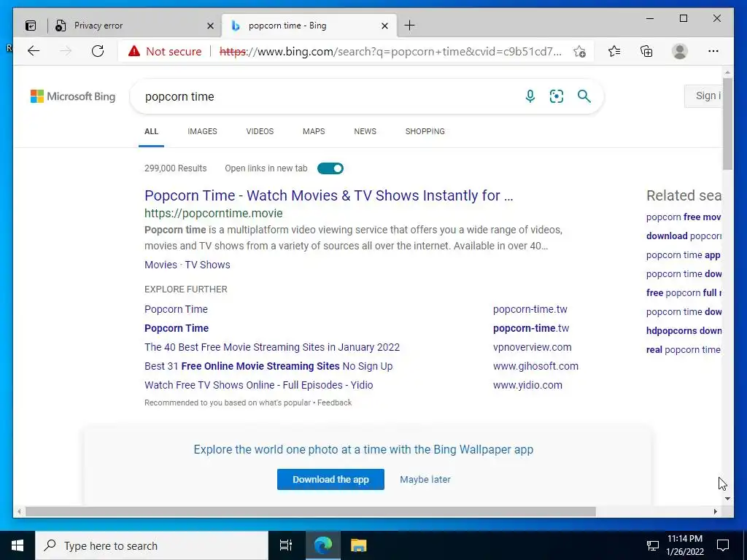Click the tab actions menu icon
Viewport: 747px width, 560px height.
coord(31,26)
